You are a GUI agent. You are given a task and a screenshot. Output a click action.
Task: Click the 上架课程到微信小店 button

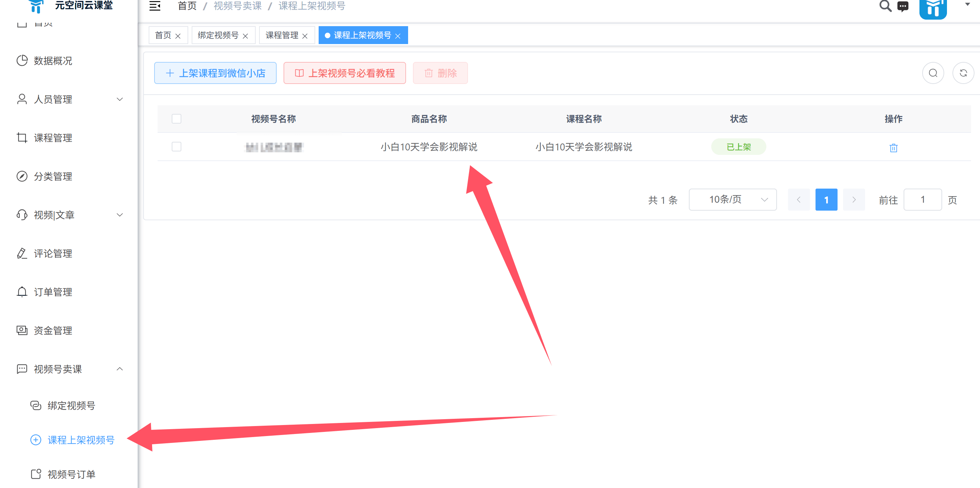point(215,73)
